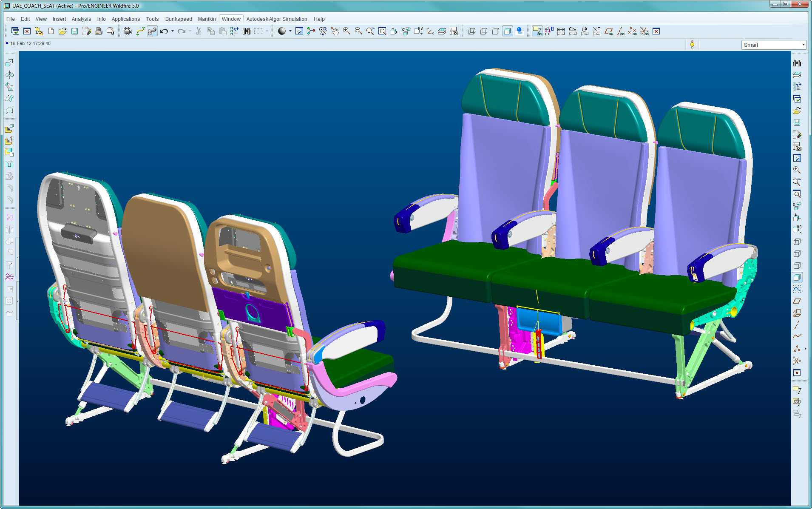Toggle Shading display mode in top toolbar
This screenshot has height=509, width=812.
pos(507,31)
